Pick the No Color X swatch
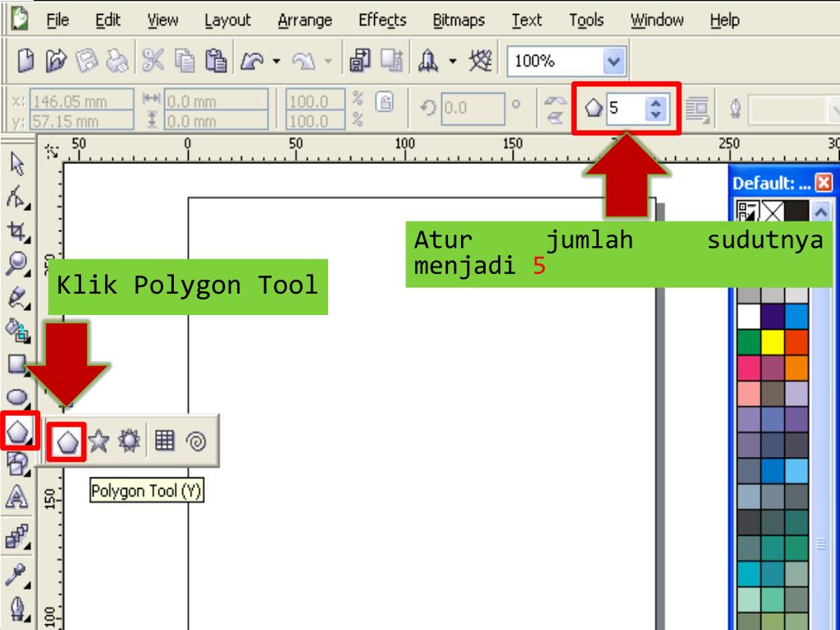The height and width of the screenshot is (630, 840). tap(773, 211)
